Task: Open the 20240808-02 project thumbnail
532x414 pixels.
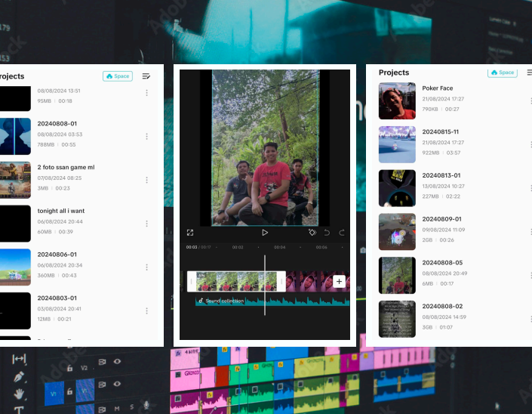Action: (397, 319)
